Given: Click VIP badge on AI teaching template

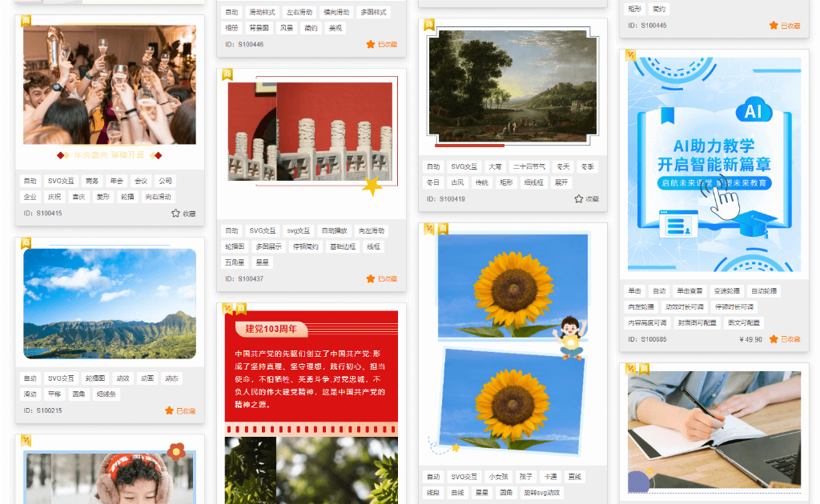Looking at the screenshot, I should pos(630,55).
